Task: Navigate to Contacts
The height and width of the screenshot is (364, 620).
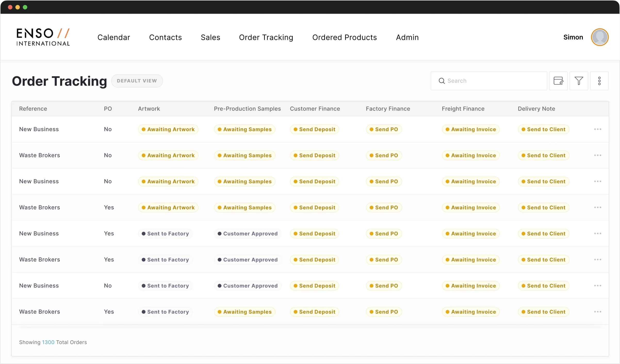Action: pos(165,37)
